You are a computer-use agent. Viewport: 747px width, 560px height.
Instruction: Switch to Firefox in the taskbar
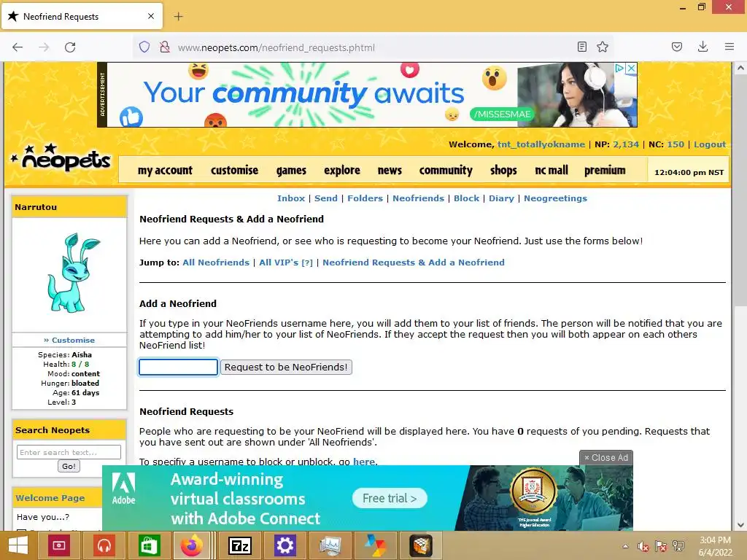192,545
